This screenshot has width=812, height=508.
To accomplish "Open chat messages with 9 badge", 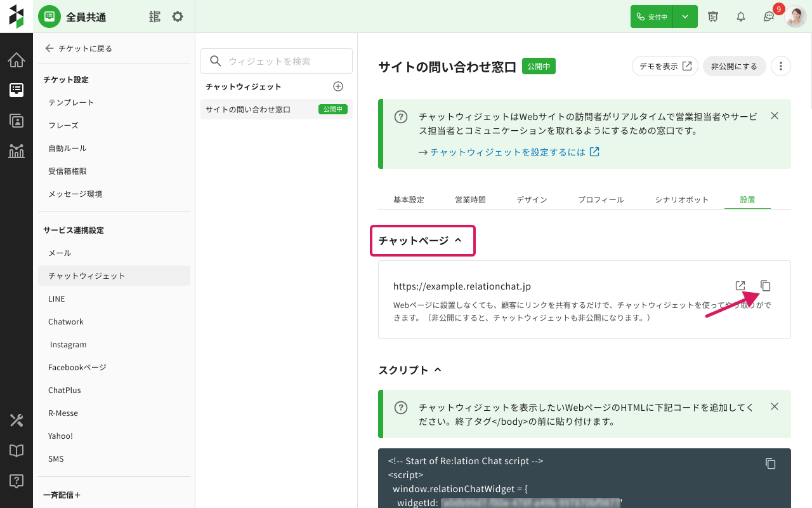I will (x=769, y=17).
